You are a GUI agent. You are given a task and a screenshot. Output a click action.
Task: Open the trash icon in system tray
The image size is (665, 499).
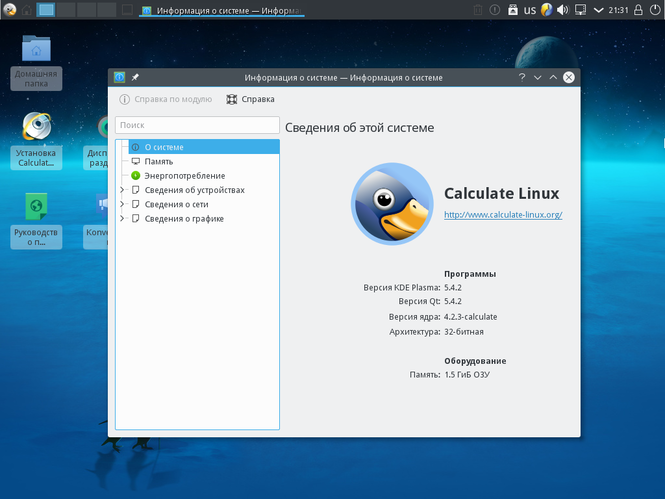tap(478, 10)
